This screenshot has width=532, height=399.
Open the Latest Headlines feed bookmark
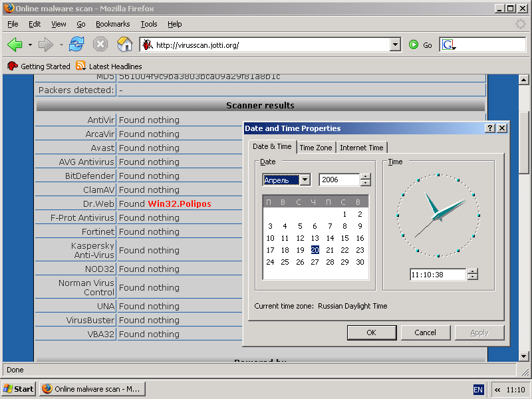pos(109,66)
